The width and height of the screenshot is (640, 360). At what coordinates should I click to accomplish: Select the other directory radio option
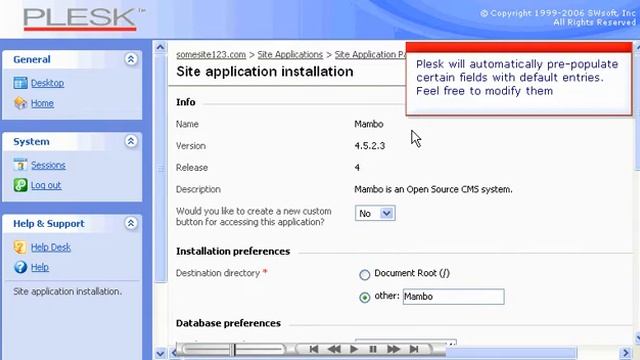tap(364, 298)
